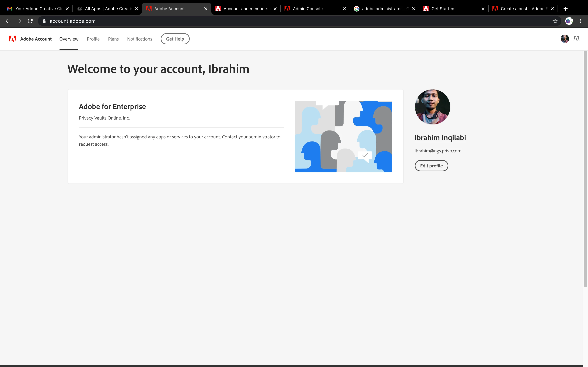Open the user avatar menu in the header
The height and width of the screenshot is (367, 588).
(565, 39)
